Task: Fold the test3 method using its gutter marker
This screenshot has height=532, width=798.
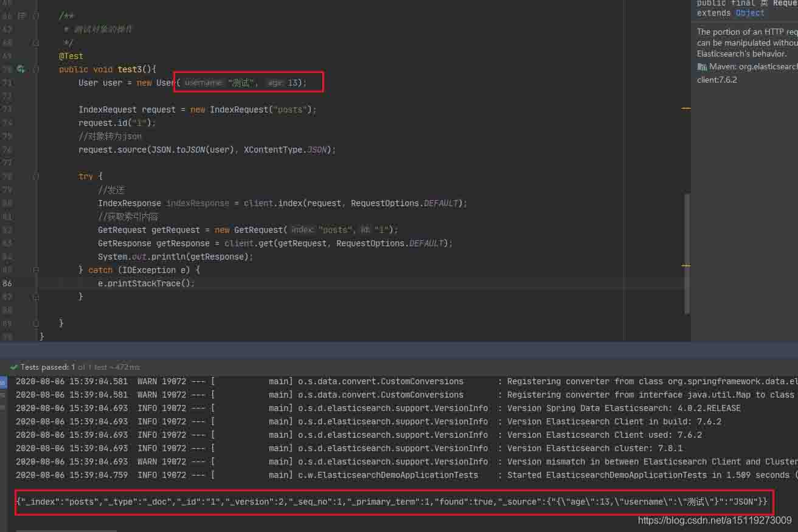Action: click(36, 69)
